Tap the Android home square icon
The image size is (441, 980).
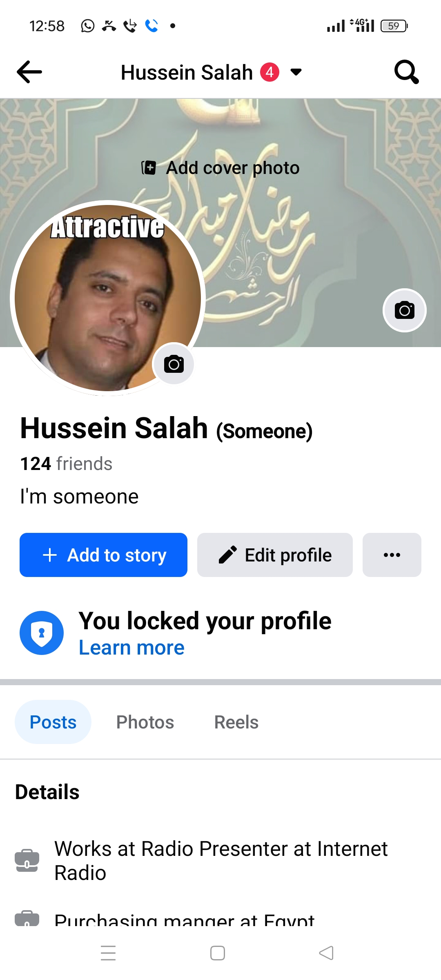tap(218, 953)
